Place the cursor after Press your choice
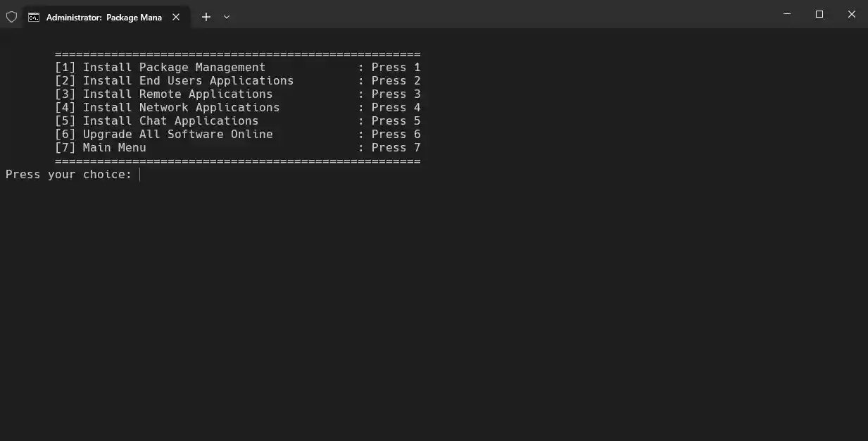This screenshot has height=441, width=868. [139, 174]
